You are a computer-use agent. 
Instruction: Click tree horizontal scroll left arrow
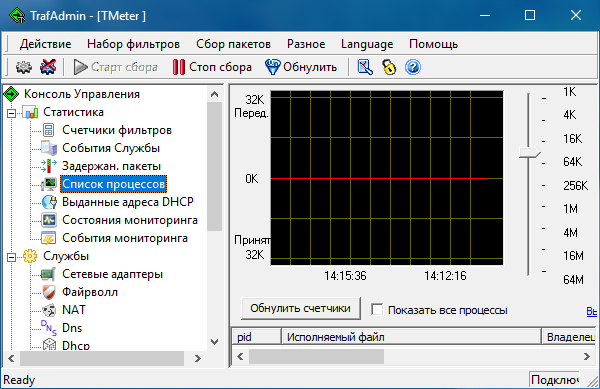(x=11, y=358)
